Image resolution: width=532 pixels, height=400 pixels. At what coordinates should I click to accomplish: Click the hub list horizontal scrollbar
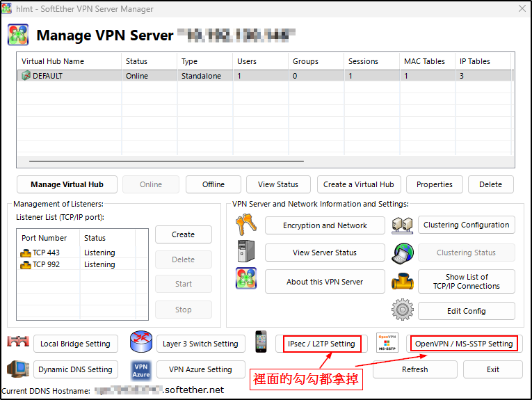coord(166,161)
